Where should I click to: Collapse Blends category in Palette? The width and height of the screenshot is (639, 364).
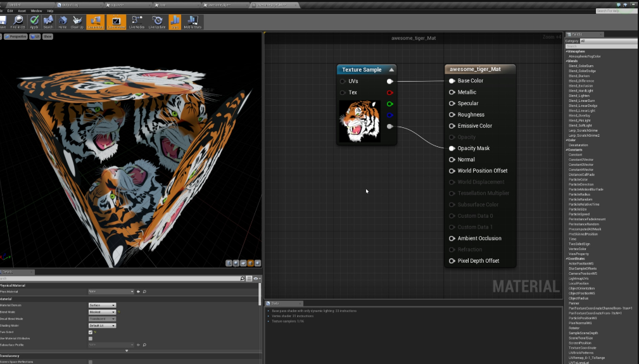pos(567,61)
